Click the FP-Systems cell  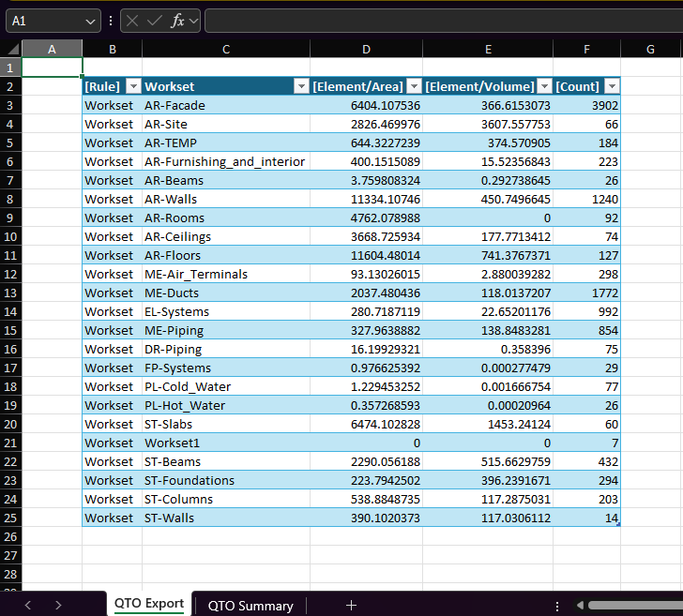click(226, 368)
